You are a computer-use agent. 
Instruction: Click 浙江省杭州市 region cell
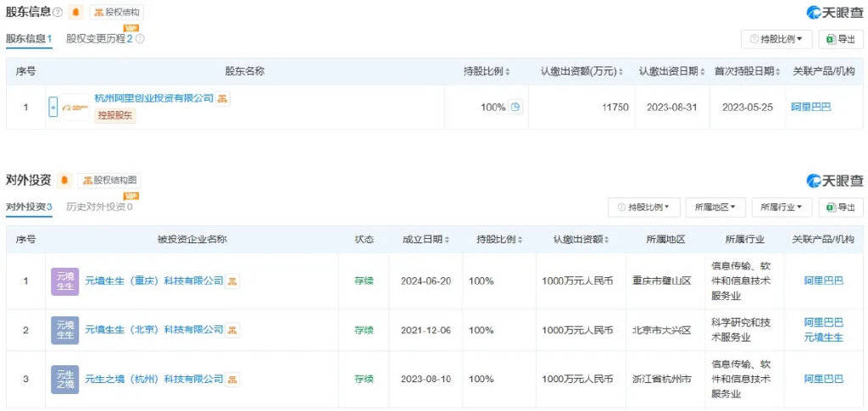(662, 379)
